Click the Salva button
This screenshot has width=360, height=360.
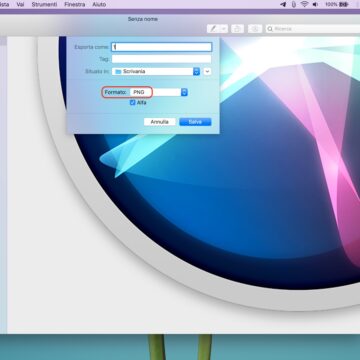coord(195,122)
